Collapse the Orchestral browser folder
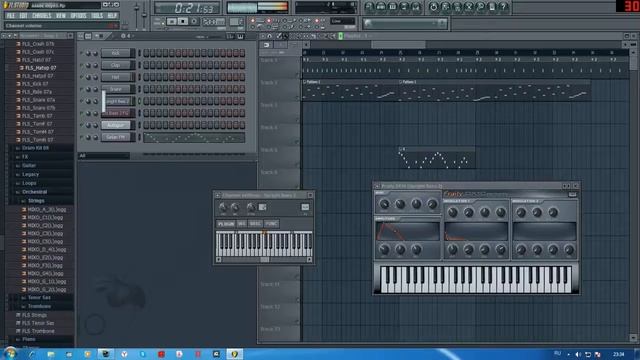640x360 pixels. coord(34,192)
